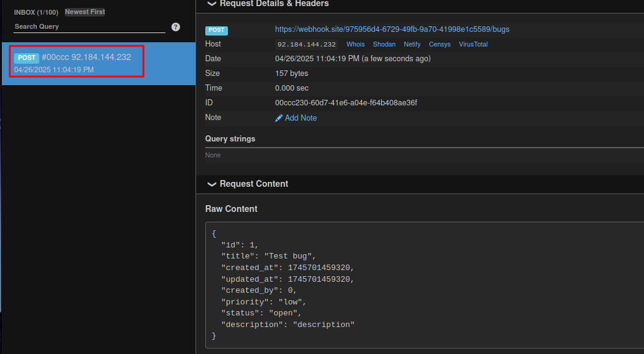Open the VirusTotal lookup for the host
The width and height of the screenshot is (644, 354).
click(x=473, y=44)
